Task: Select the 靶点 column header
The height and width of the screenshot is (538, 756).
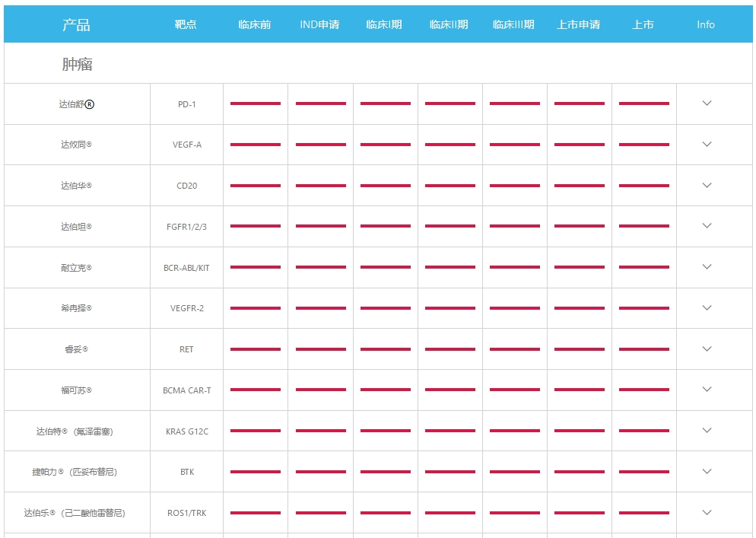Action: tap(186, 25)
